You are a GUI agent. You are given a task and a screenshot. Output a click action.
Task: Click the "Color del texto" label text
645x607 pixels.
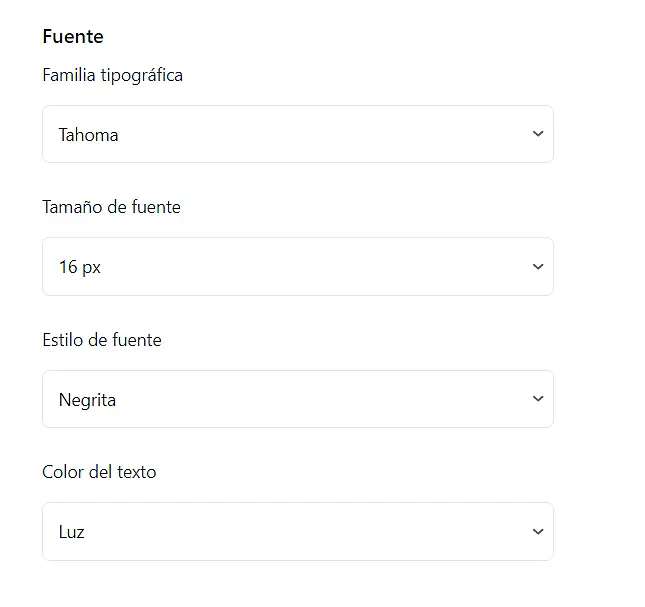click(99, 472)
